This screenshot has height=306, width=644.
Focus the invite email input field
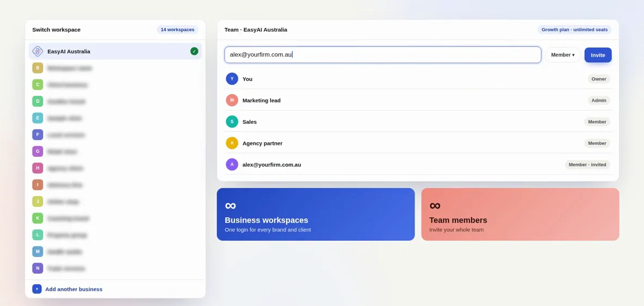383,54
